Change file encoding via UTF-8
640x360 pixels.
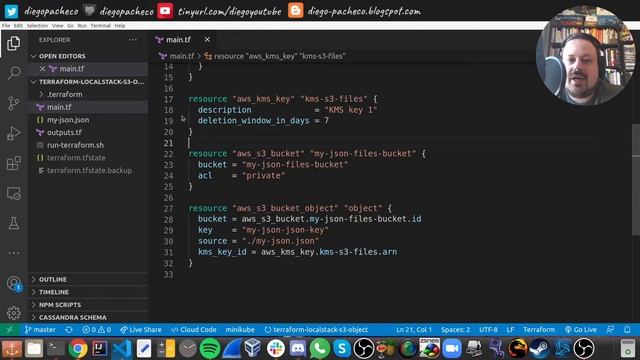[x=488, y=329]
